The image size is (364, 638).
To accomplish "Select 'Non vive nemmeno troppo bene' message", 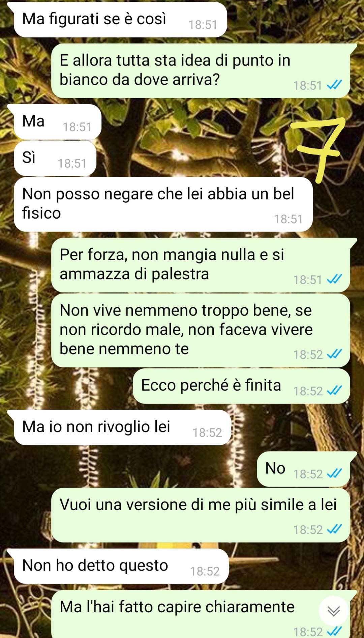I will pos(201,330).
